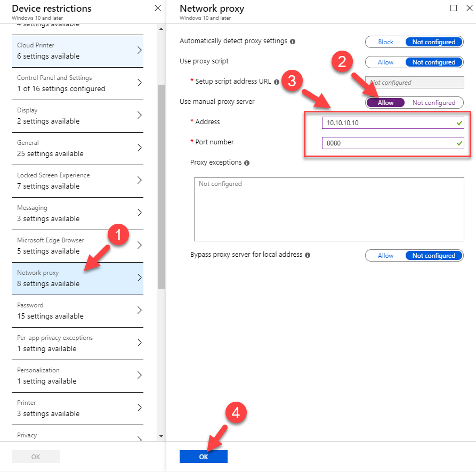The image size is (476, 472).
Task: Open the Locked Screen Experience category
Action: point(77,181)
